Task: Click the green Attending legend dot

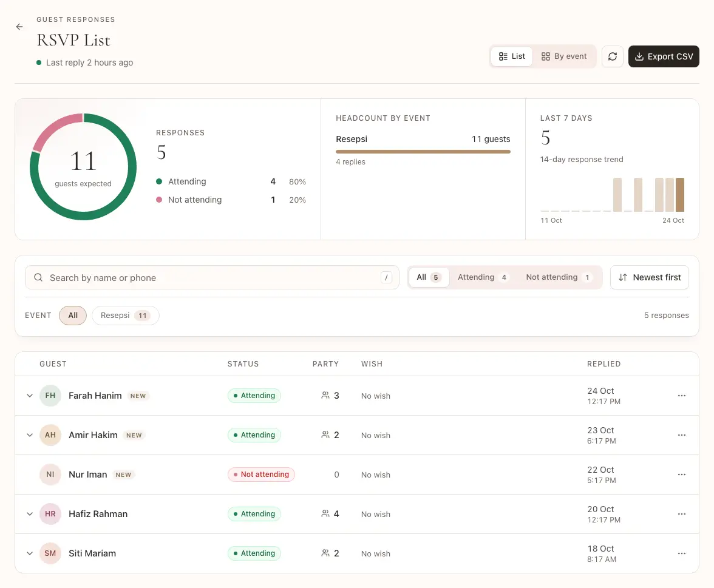Action: pos(159,181)
